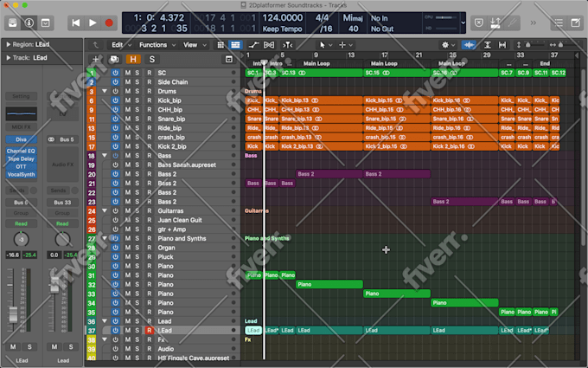Toggle the Hide tracks H button
This screenshot has height=368, width=588.
133,60
